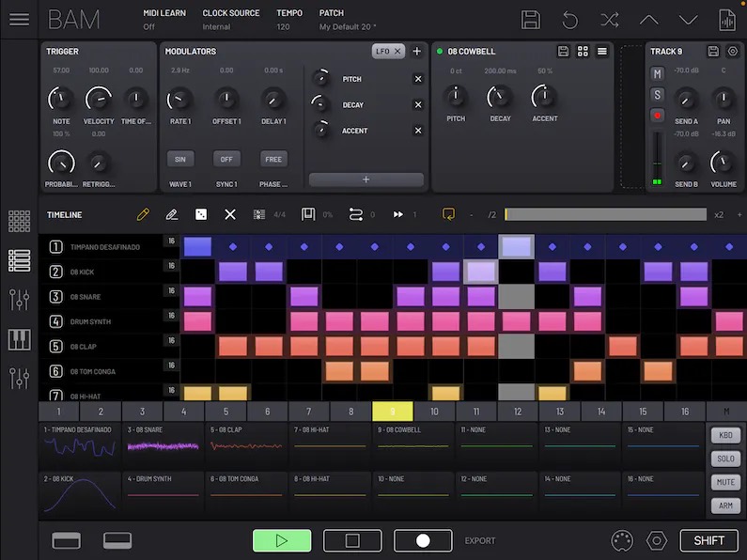
Task: Select pattern tab 12
Action: (x=518, y=412)
